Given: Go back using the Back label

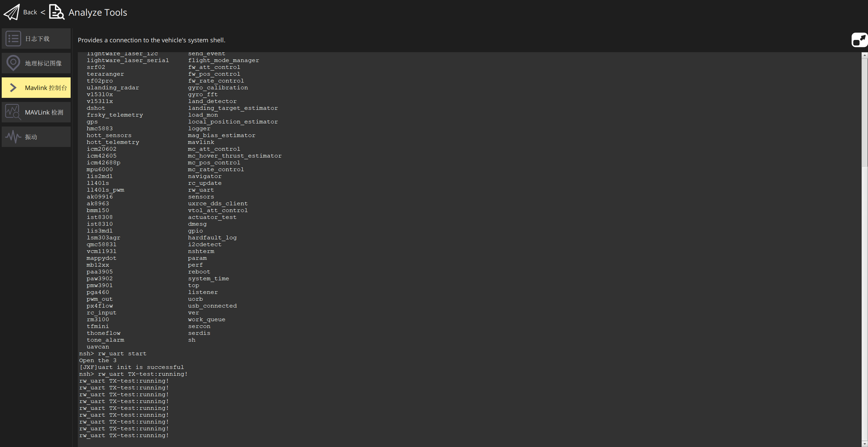Looking at the screenshot, I should 30,12.
